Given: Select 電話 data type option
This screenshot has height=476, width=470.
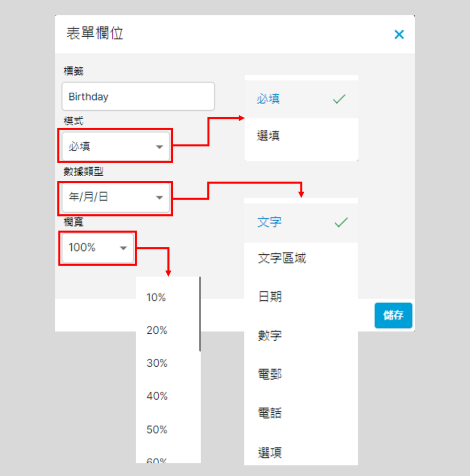Looking at the screenshot, I should [301, 413].
